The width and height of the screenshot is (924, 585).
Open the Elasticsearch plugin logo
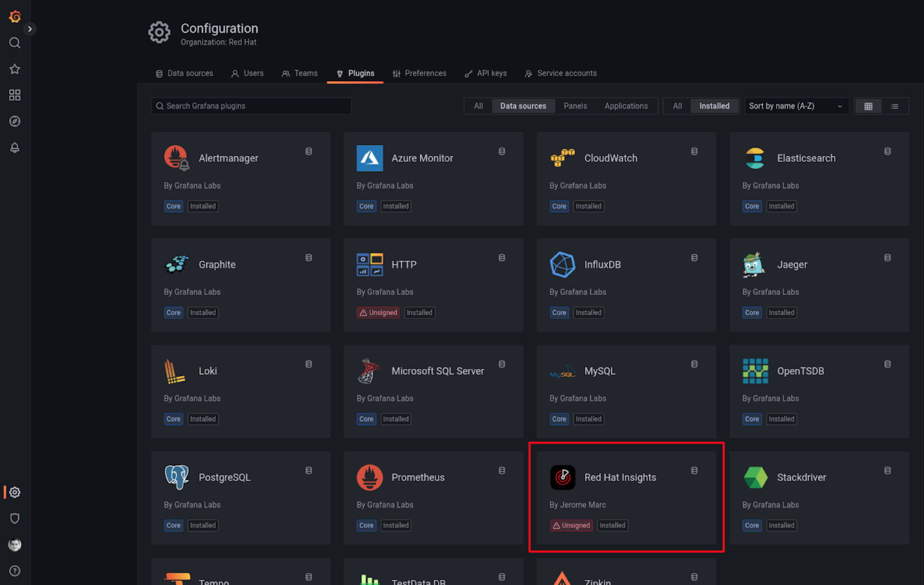tap(755, 158)
